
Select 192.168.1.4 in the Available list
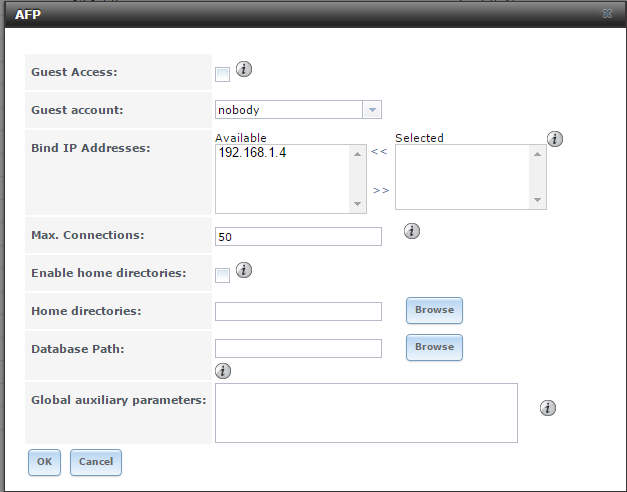(x=252, y=153)
